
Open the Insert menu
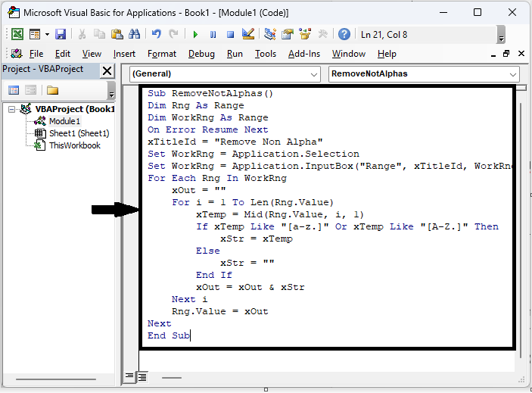tap(124, 54)
